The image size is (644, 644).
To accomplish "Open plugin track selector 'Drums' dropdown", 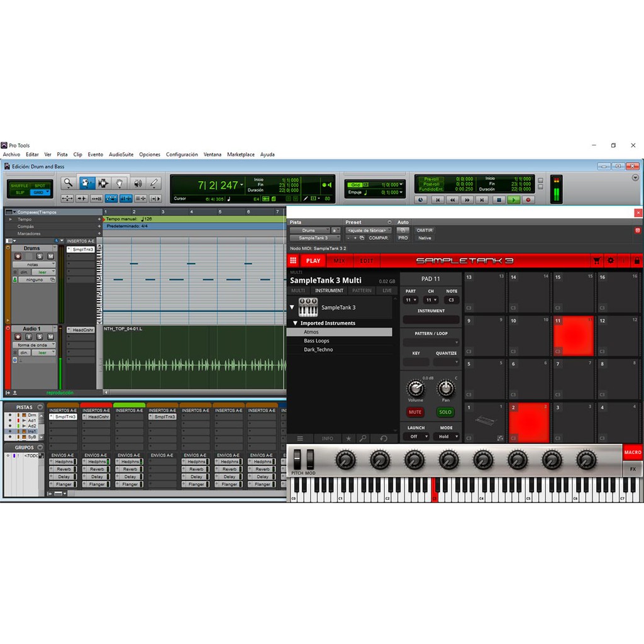I will (x=309, y=230).
